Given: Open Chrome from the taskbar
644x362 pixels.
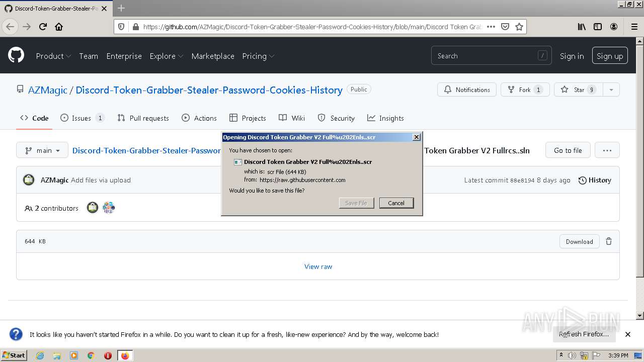Looking at the screenshot, I should coord(91,355).
